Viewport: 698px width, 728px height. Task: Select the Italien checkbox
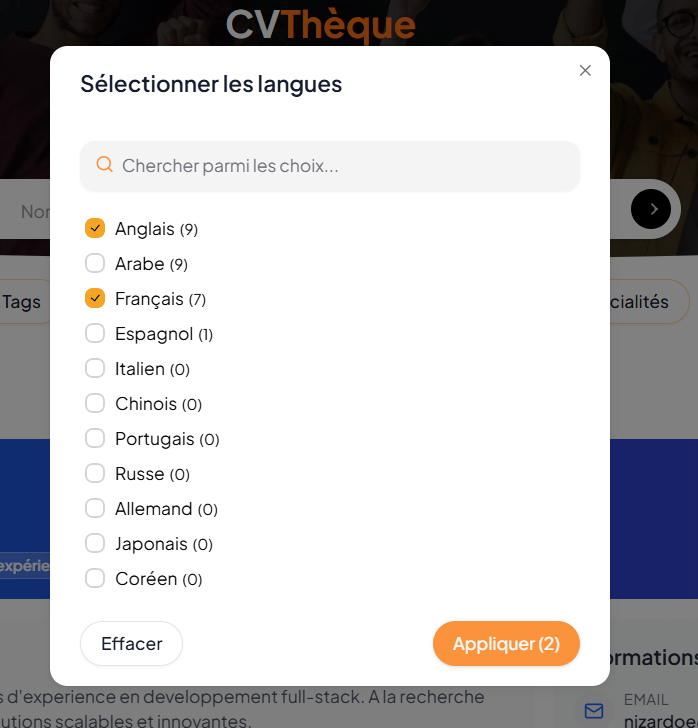point(95,369)
